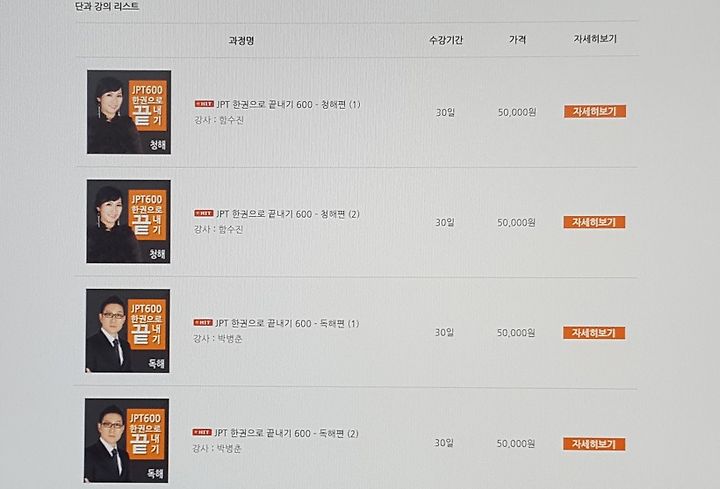
Task: Click the HIT badge beside 독해편 (1)
Action: tap(202, 322)
